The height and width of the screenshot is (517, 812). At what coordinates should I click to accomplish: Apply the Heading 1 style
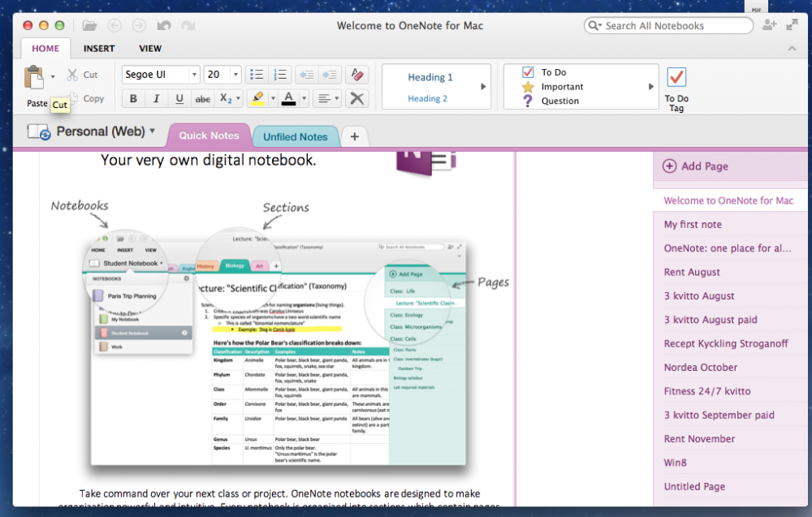[430, 77]
